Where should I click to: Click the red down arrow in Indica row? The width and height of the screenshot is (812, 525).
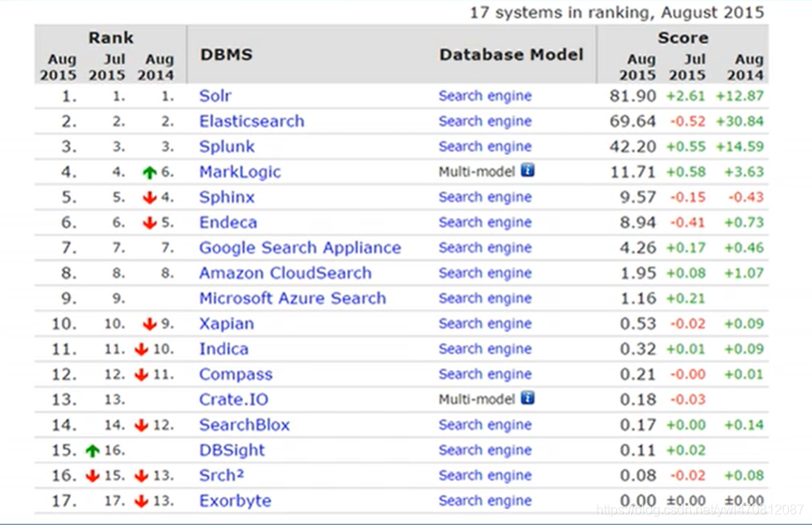coord(142,349)
